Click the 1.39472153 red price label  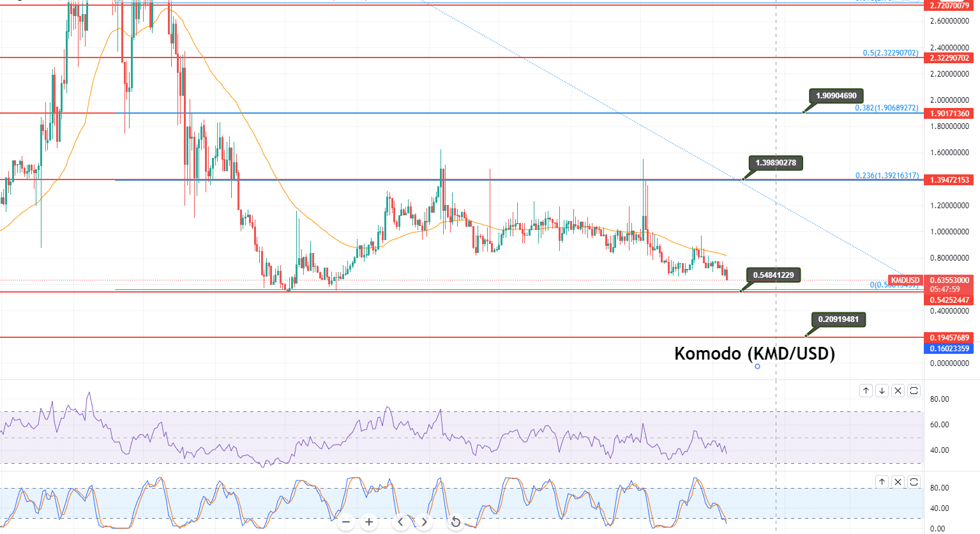pyautogui.click(x=949, y=180)
